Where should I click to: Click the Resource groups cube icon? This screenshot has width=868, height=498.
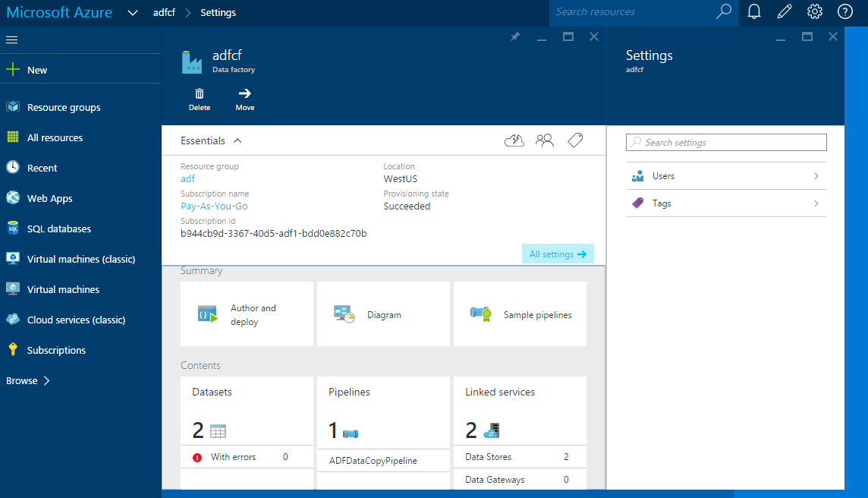tap(13, 106)
